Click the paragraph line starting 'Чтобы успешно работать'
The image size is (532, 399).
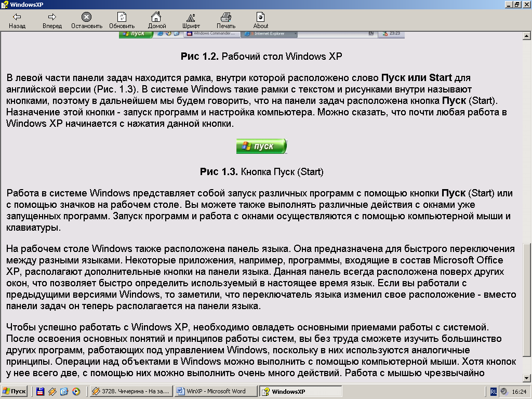tap(248, 327)
